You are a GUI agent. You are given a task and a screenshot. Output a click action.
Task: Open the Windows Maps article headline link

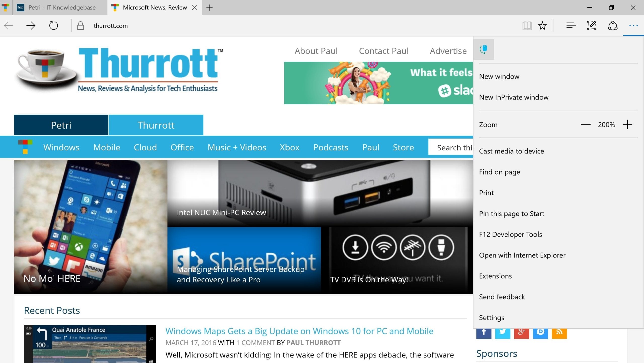[x=299, y=331]
